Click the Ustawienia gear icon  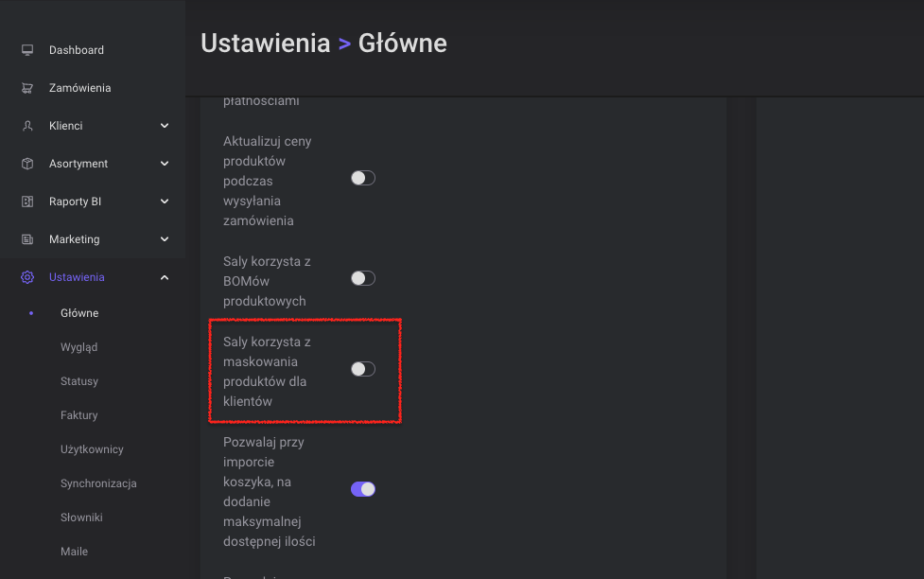27,276
